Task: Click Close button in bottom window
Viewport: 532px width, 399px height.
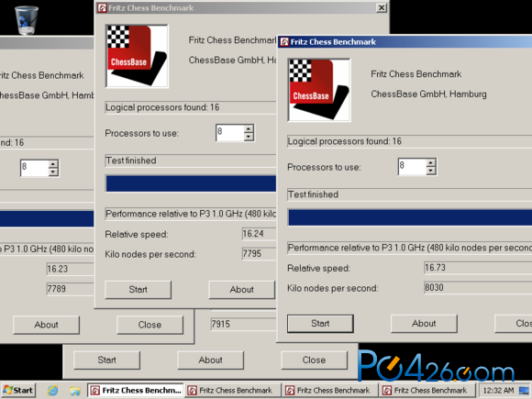Action: click(x=314, y=360)
